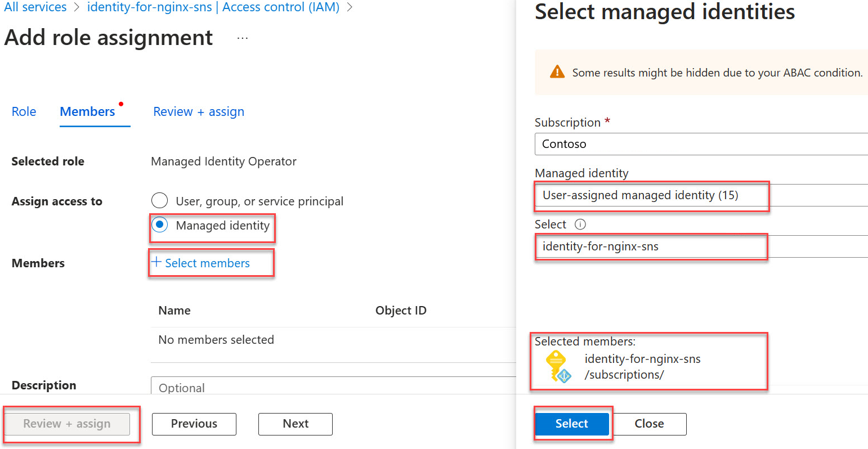The height and width of the screenshot is (449, 868).
Task: Navigate to All services breadcrumb
Action: click(35, 7)
